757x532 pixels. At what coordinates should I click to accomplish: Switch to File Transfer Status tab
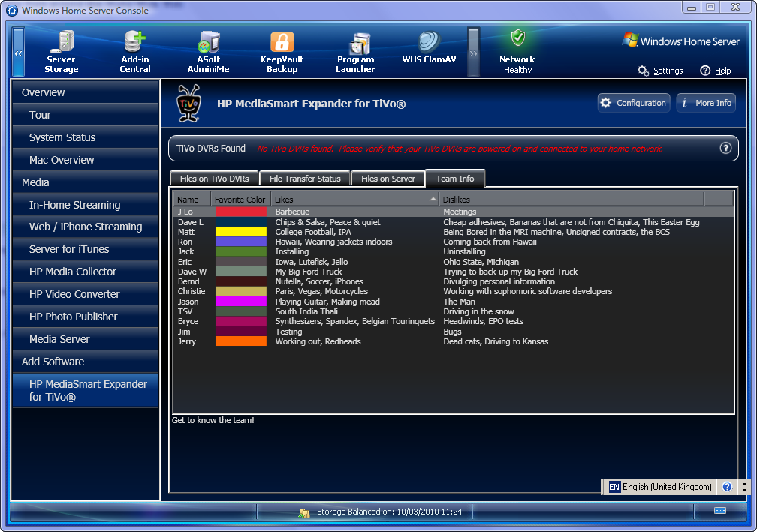coord(305,179)
